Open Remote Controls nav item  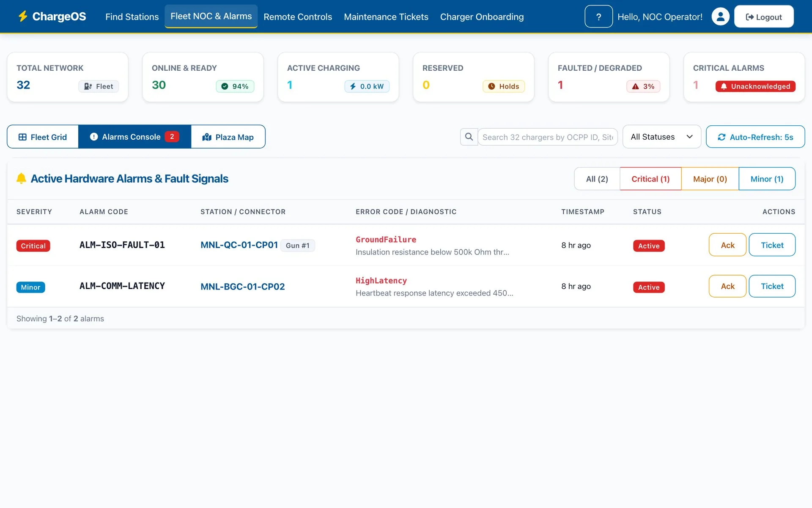pos(298,17)
